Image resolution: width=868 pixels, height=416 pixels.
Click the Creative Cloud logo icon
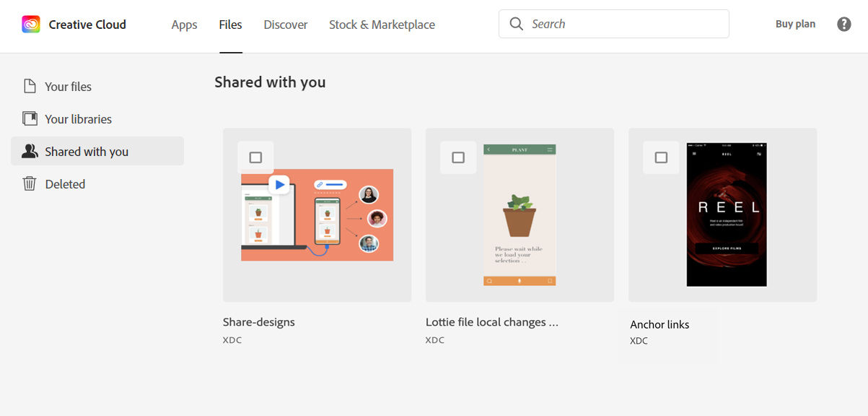[x=31, y=25]
